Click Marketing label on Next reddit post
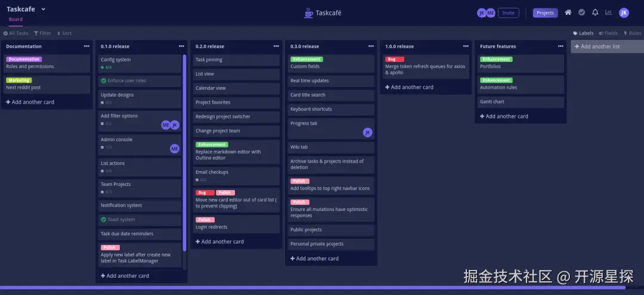The image size is (644, 295). (x=19, y=80)
